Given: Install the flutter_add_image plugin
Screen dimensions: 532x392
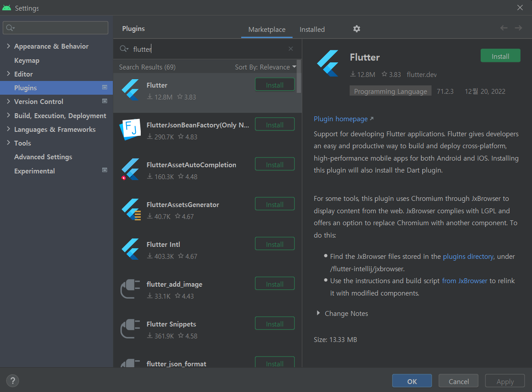Looking at the screenshot, I should tap(275, 284).
